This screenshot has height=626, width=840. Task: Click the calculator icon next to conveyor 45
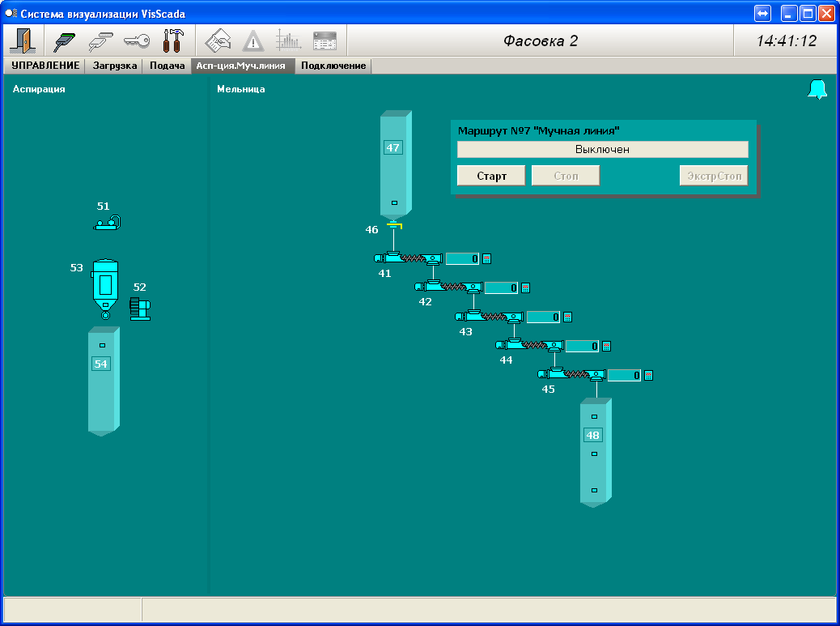(648, 376)
